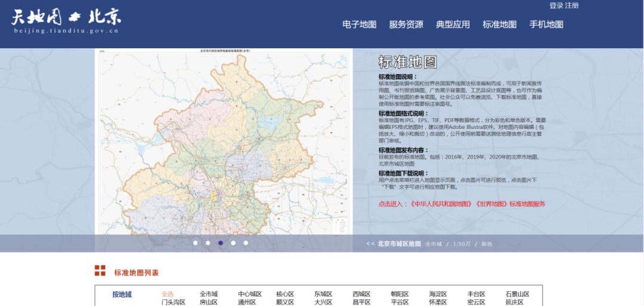Choose the 朝阳区 region filter
This screenshot has width=644, height=306.
(400, 294)
